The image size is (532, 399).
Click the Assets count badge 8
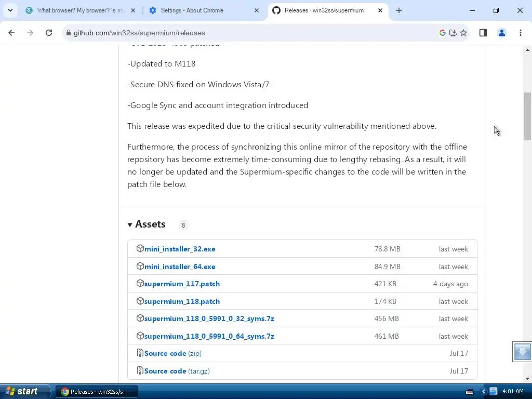click(x=183, y=225)
